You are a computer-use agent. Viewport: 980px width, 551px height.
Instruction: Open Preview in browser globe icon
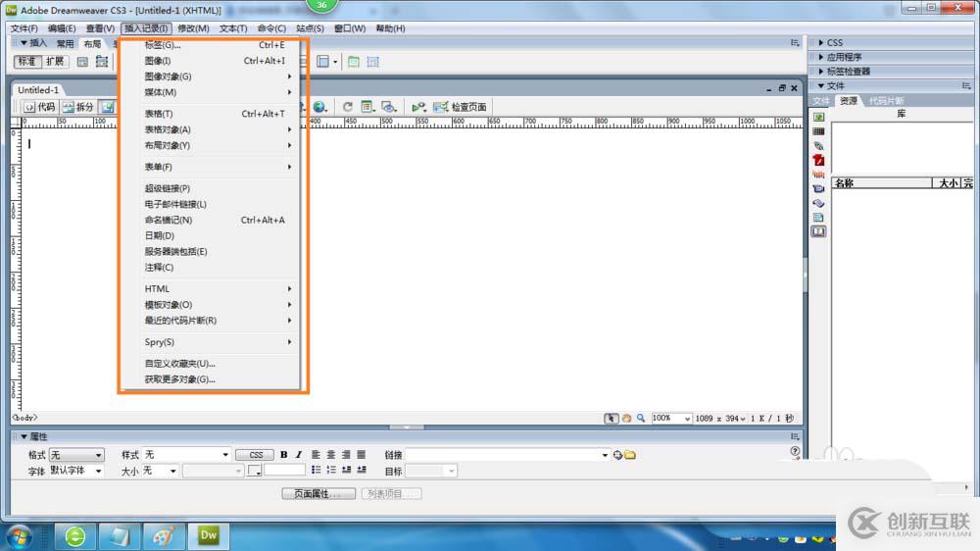[320, 107]
